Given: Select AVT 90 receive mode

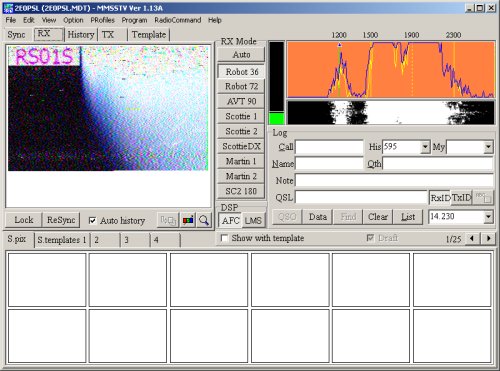Looking at the screenshot, I should click(241, 101).
